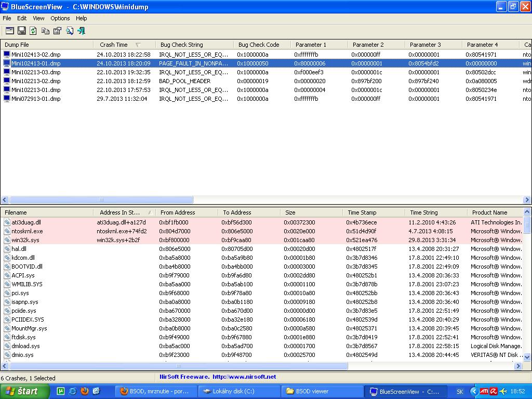Switch to BSOD viewer taskbar window

[312, 391]
